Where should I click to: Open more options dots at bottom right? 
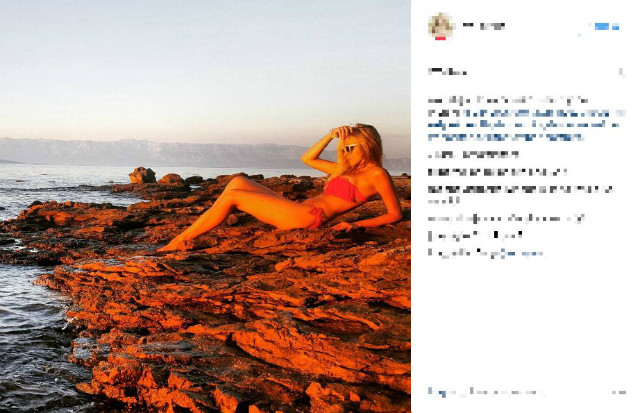point(619,392)
